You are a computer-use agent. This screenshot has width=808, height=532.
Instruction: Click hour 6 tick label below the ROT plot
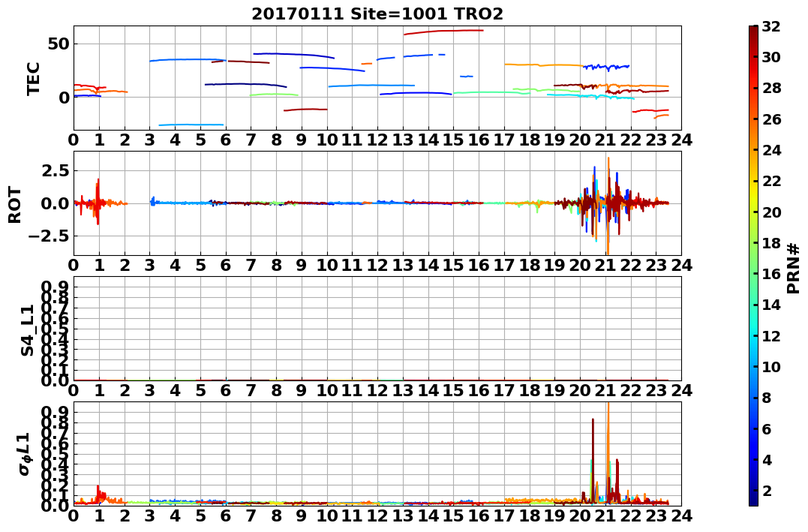click(x=225, y=265)
